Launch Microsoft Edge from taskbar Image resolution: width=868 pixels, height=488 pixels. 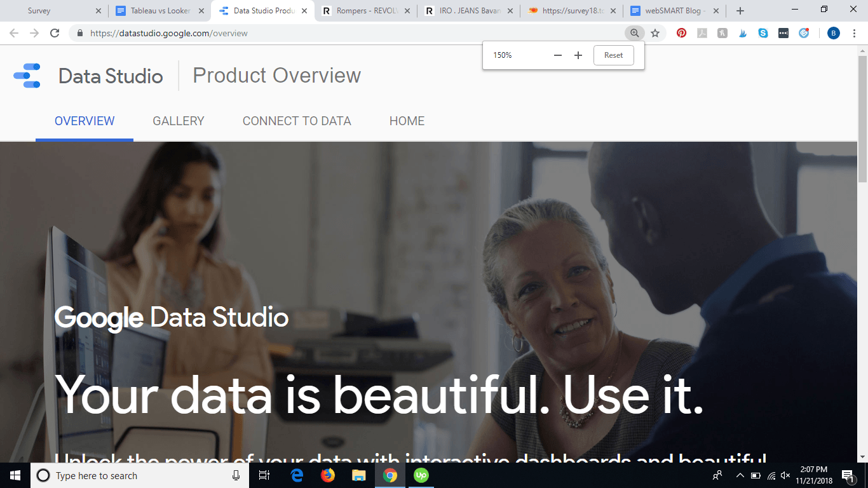297,475
